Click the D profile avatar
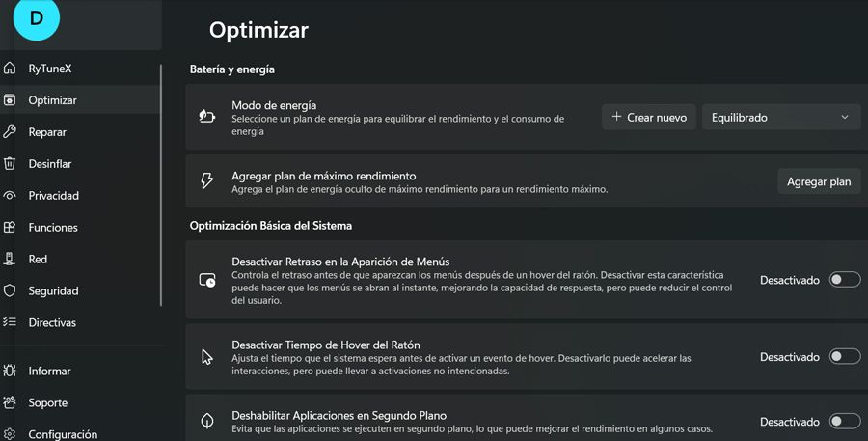Viewport: 868px width, 441px height. (37, 18)
